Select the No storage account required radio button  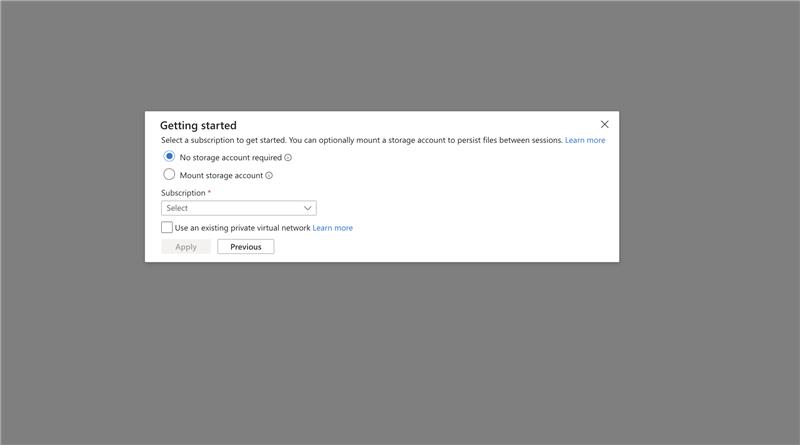pyautogui.click(x=169, y=157)
